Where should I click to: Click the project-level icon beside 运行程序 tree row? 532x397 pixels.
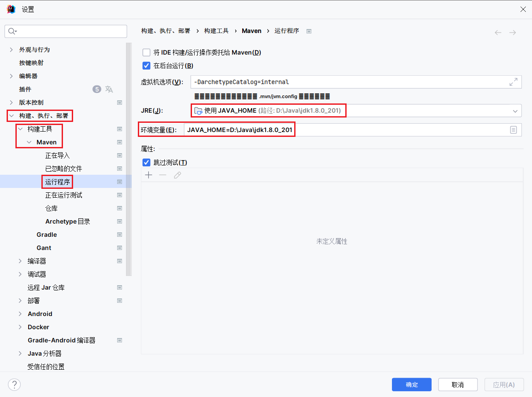tap(119, 182)
